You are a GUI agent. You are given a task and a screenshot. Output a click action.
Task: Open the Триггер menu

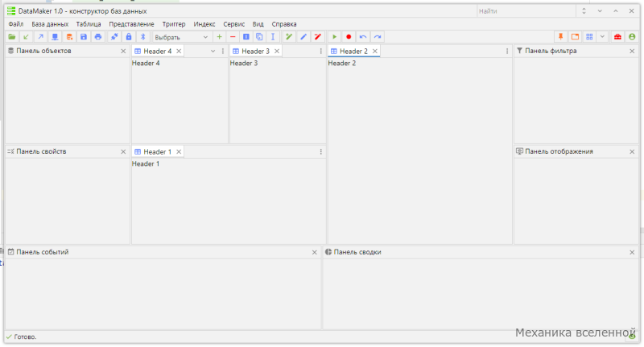coord(174,24)
